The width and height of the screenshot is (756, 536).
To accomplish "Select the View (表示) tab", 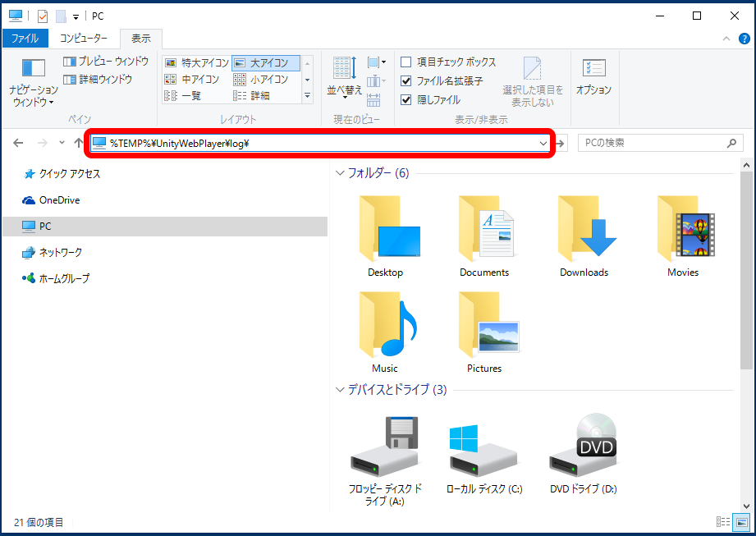I will point(141,39).
